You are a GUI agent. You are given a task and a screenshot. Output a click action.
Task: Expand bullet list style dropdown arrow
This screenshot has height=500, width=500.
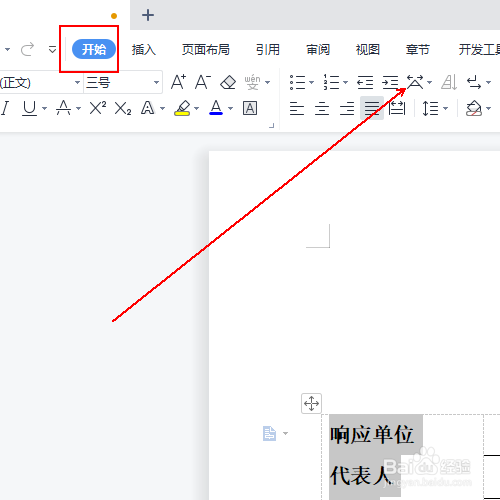(311, 82)
